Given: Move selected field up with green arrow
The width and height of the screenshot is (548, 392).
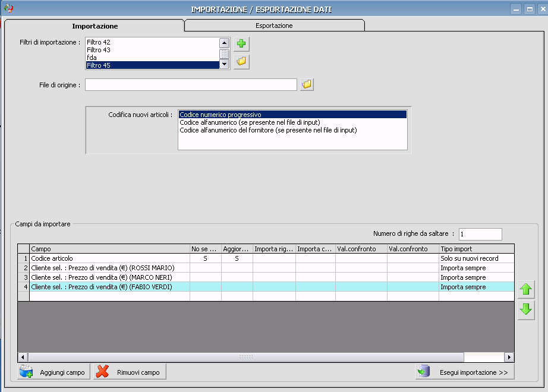Looking at the screenshot, I should [526, 289].
